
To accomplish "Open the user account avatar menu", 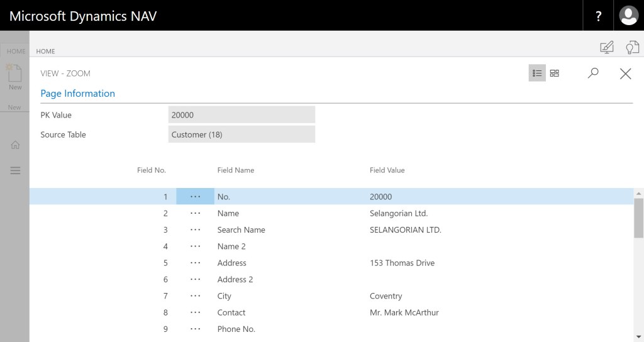I will 628,16.
